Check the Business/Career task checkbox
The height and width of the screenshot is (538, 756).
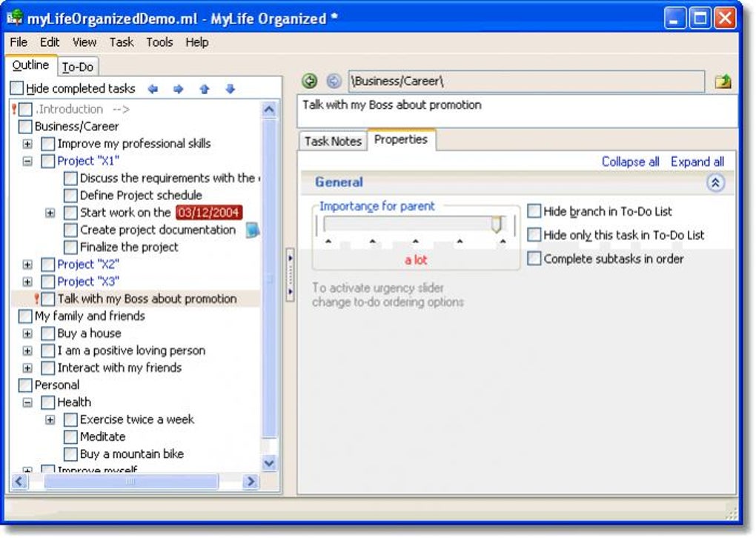coord(24,127)
